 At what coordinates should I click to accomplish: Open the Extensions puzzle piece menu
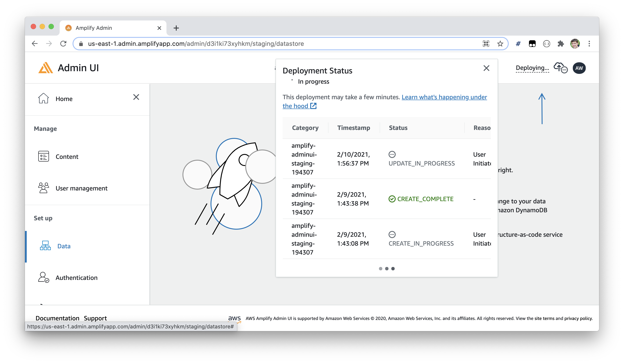point(561,44)
